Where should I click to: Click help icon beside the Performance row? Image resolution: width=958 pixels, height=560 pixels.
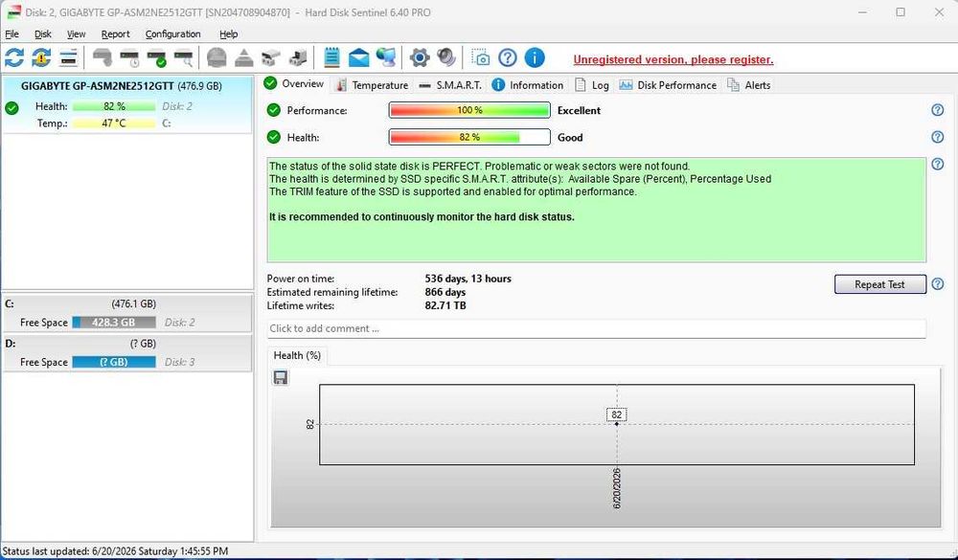coord(938,110)
